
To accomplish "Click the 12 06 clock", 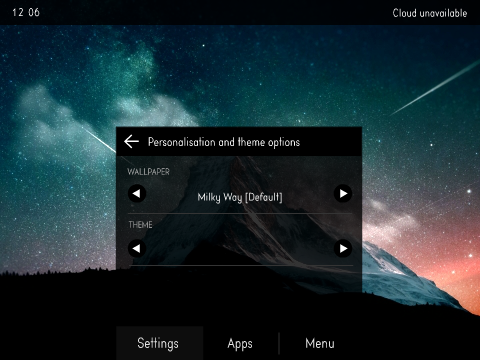I will pyautogui.click(x=26, y=12).
